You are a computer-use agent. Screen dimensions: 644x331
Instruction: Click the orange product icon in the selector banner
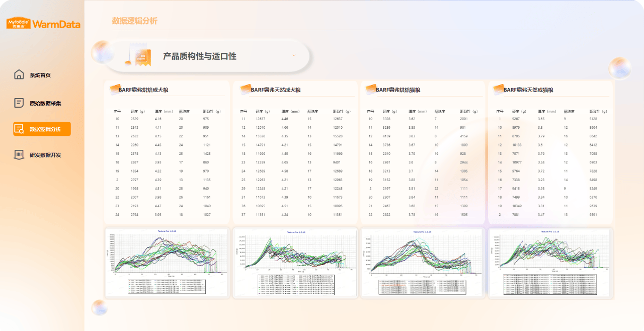click(139, 56)
